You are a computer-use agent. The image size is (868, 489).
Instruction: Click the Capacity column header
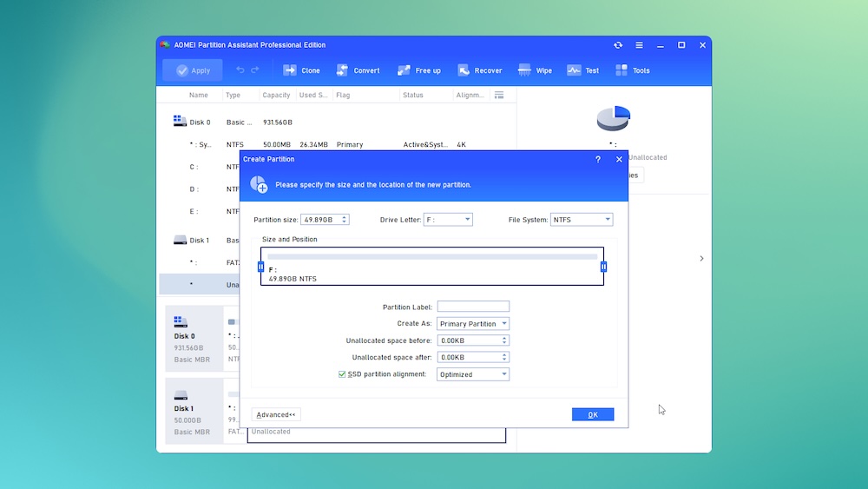point(276,96)
